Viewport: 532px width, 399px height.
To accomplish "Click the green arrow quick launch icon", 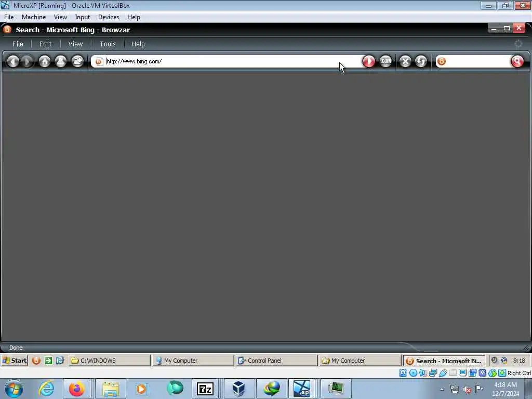I will [48, 361].
